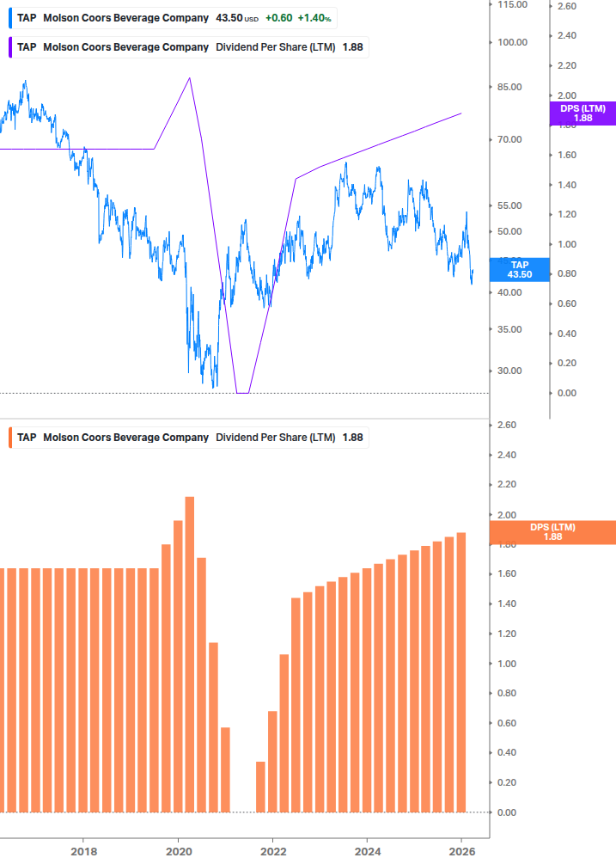Image resolution: width=616 pixels, height=864 pixels.
Task: Click the 2.40 label on the upper DPS axis
Action: coord(567,36)
